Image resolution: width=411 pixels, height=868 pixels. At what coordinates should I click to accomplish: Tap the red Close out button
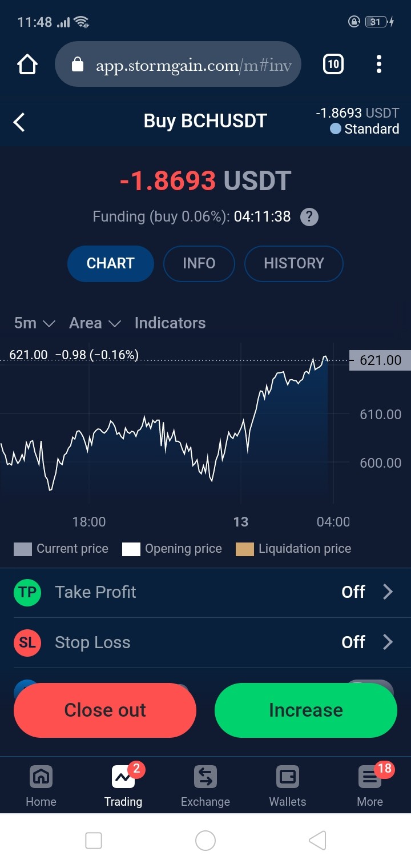(x=105, y=710)
